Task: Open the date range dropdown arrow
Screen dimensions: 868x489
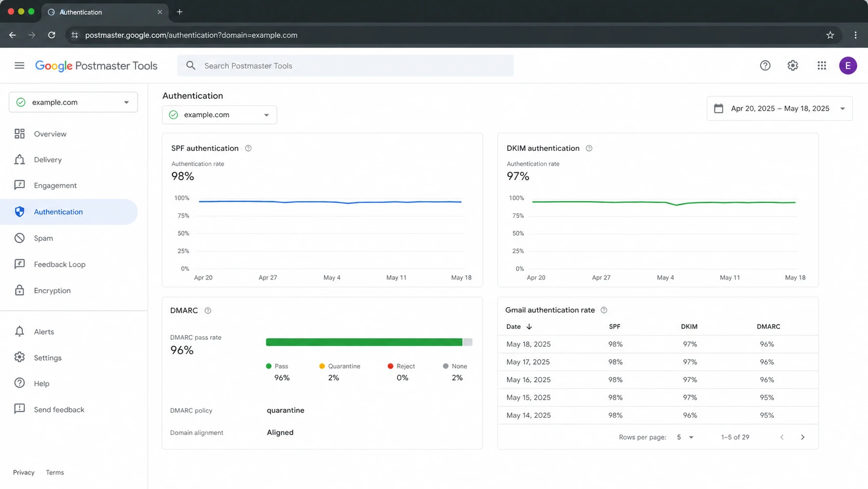Action: (843, 109)
